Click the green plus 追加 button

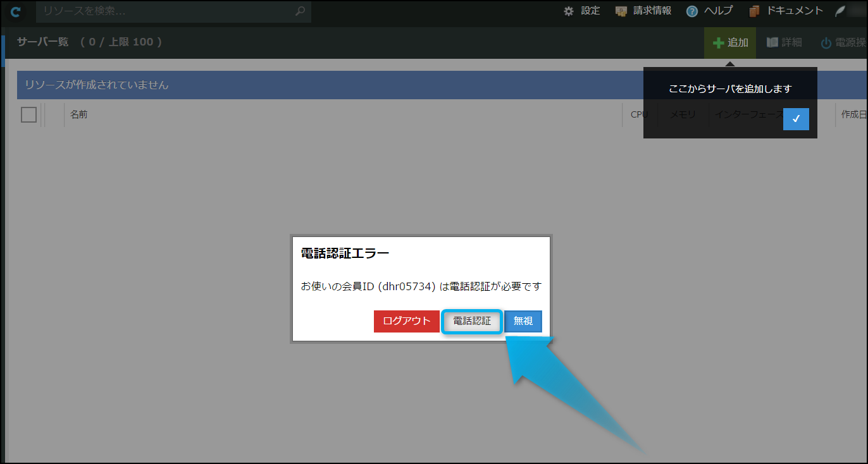coord(730,43)
